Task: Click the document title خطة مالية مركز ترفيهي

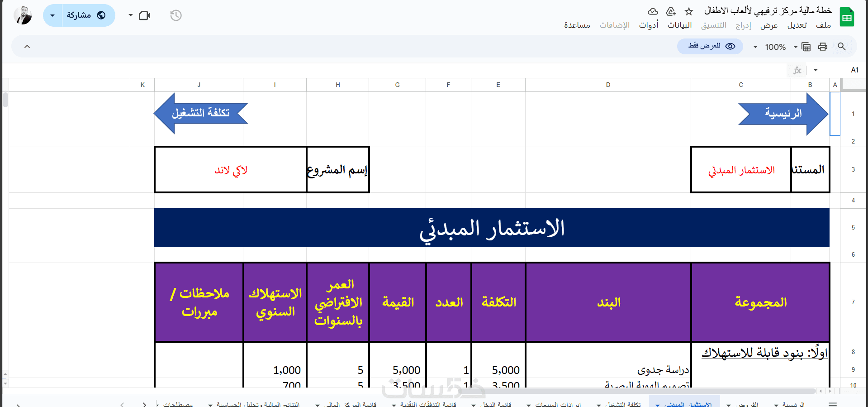Action: 768,10
